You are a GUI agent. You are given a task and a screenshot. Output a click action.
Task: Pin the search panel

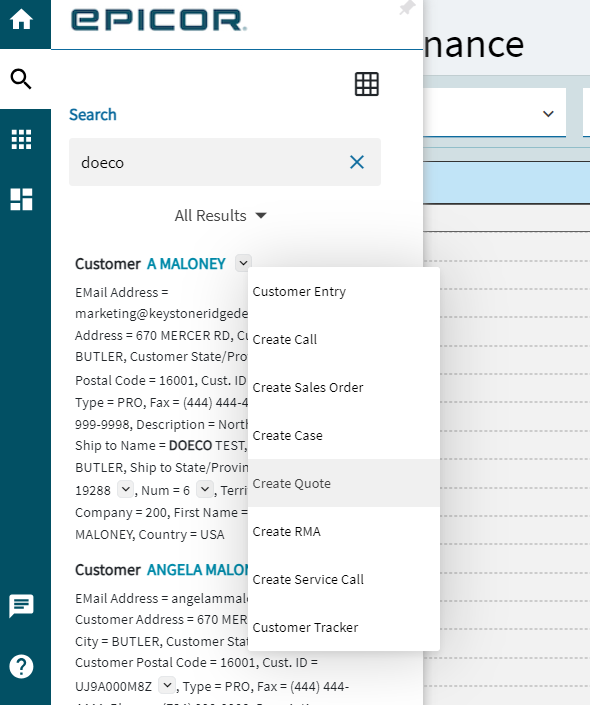(407, 8)
